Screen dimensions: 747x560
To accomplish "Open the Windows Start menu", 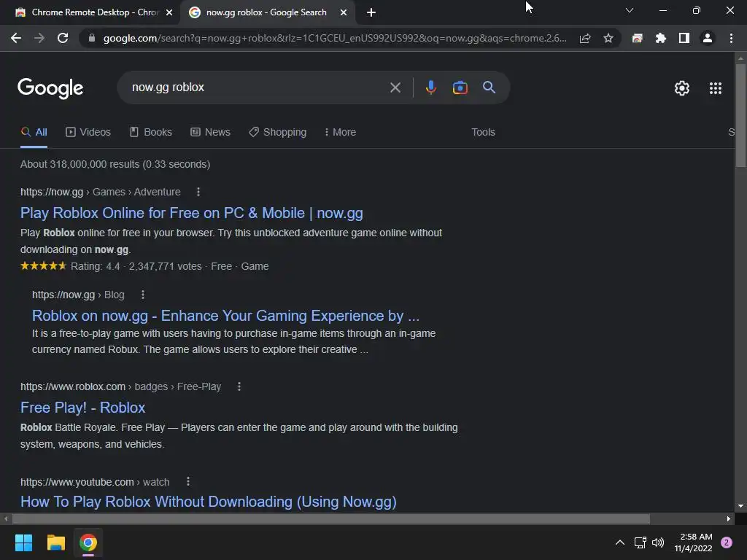I will pos(23,542).
